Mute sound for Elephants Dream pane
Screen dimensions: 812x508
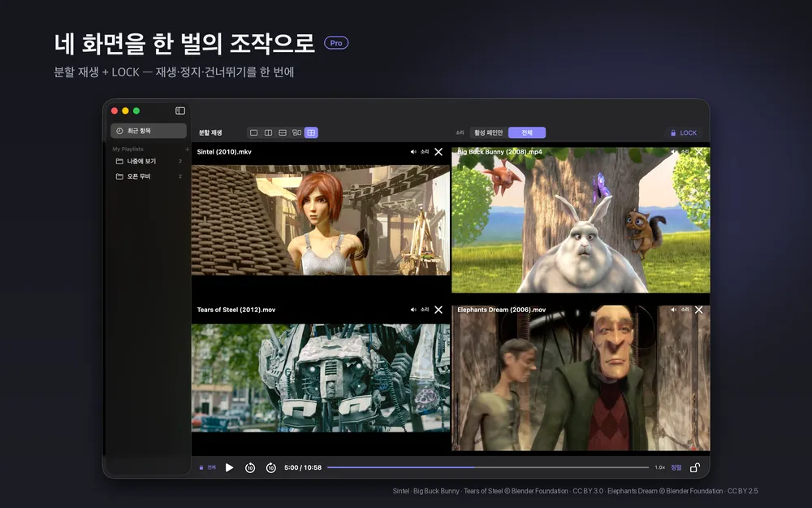(x=680, y=310)
